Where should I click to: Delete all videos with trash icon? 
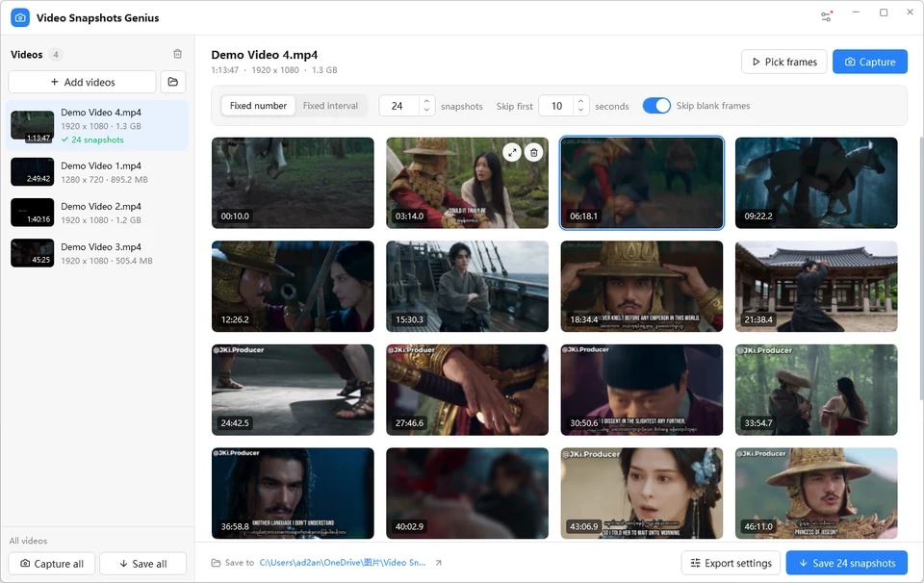coord(177,54)
